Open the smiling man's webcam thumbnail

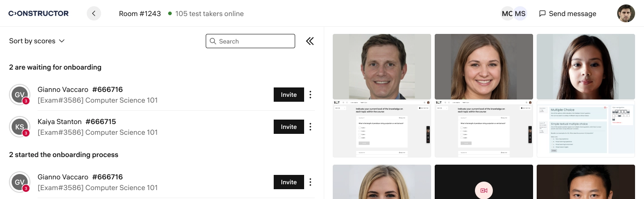tap(382, 66)
